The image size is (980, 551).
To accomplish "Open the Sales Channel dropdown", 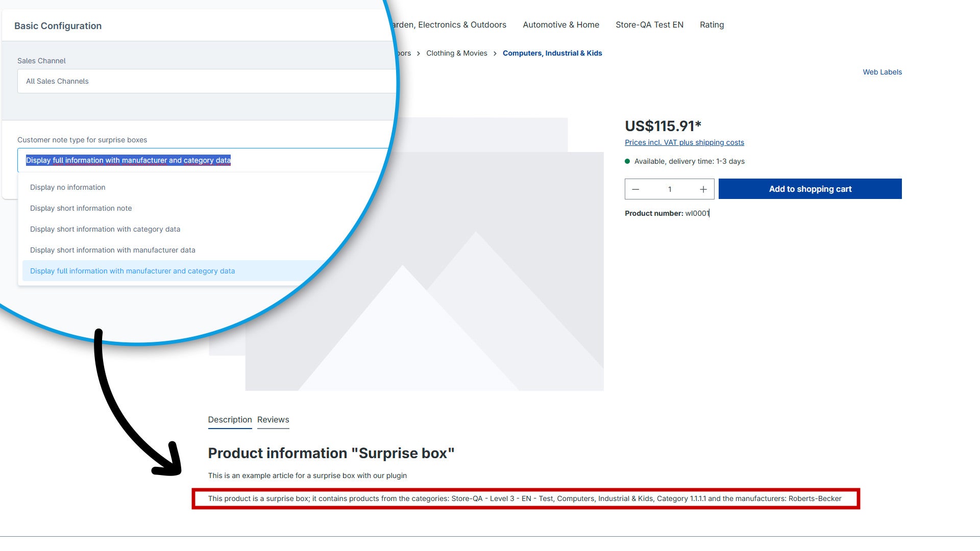I will (207, 81).
